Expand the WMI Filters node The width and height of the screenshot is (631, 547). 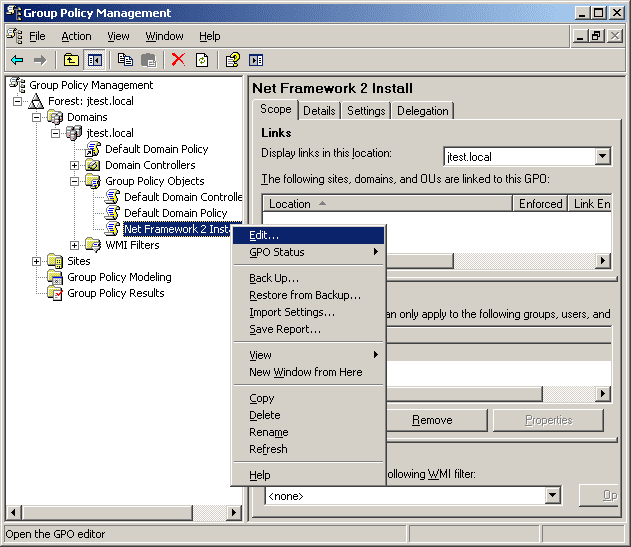[x=74, y=245]
